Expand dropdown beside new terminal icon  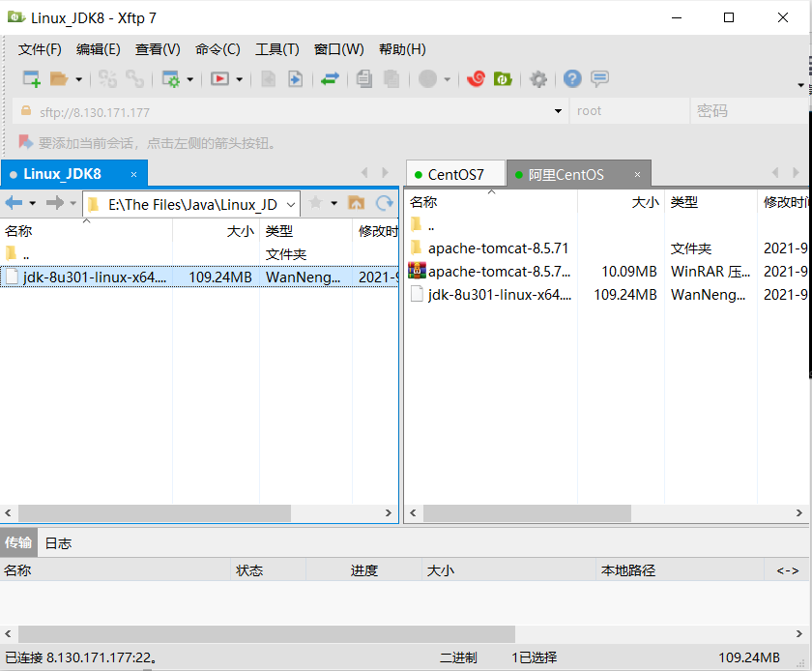pos(240,80)
